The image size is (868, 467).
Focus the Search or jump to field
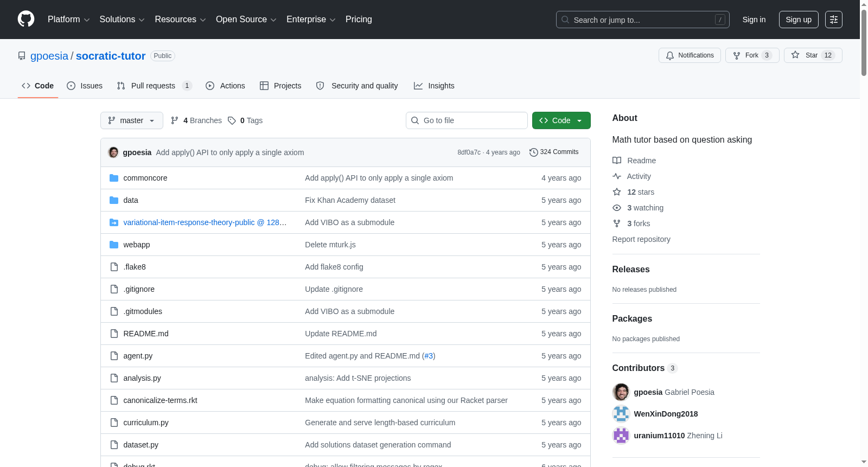(x=643, y=20)
